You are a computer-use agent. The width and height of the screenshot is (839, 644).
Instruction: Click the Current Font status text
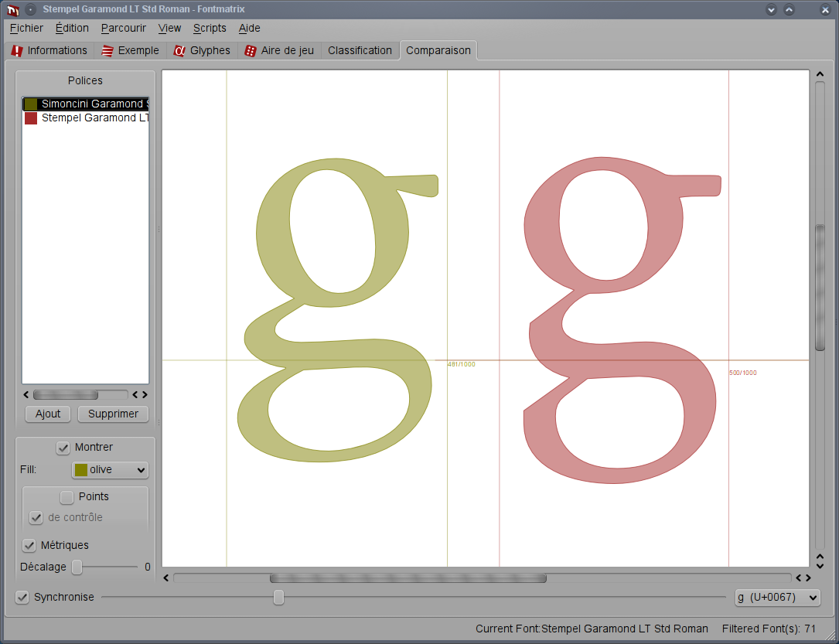pyautogui.click(x=592, y=629)
